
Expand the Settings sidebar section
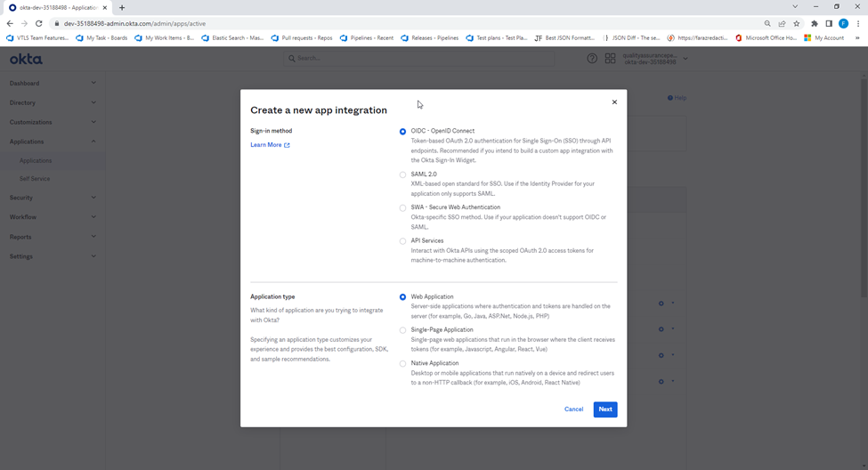(53, 256)
